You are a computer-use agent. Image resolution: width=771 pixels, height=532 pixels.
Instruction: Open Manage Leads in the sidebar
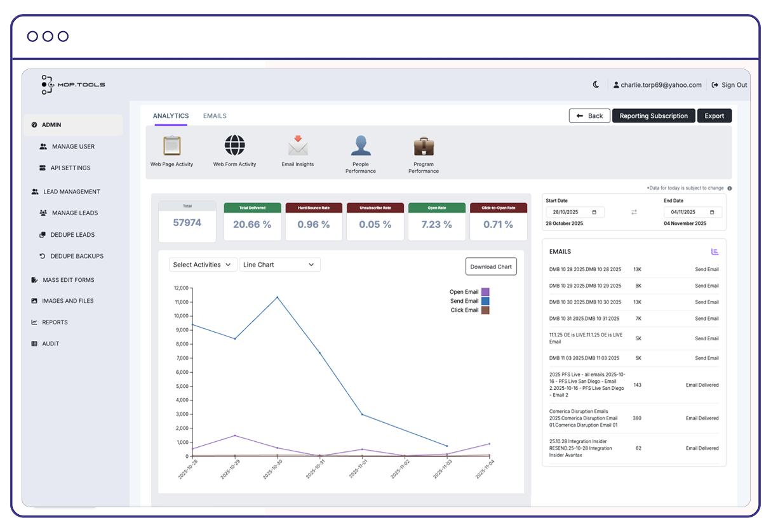point(74,213)
